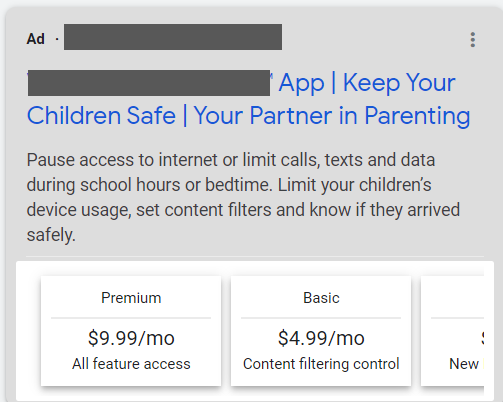Click the $4.99/mo price

[x=321, y=338]
